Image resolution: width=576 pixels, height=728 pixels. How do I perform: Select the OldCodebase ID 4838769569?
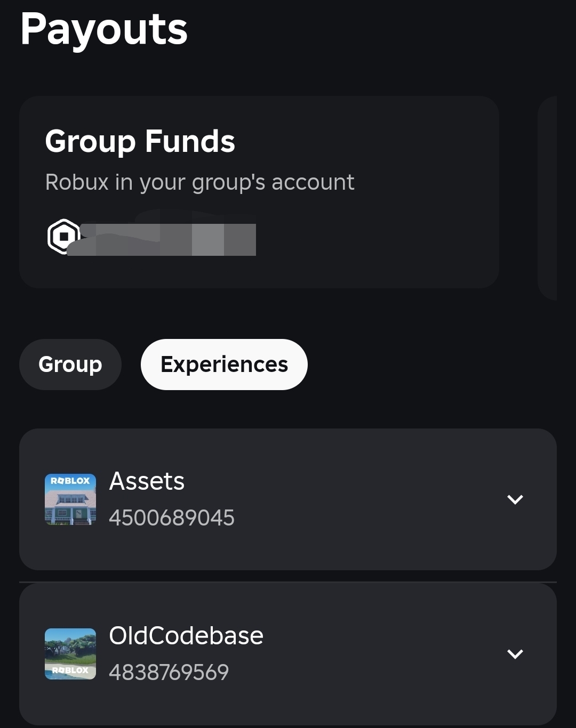click(x=169, y=673)
